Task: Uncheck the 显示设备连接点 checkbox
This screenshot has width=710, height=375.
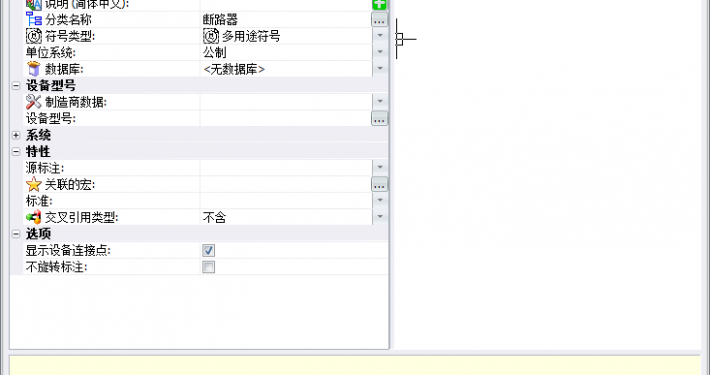Action: (x=208, y=250)
